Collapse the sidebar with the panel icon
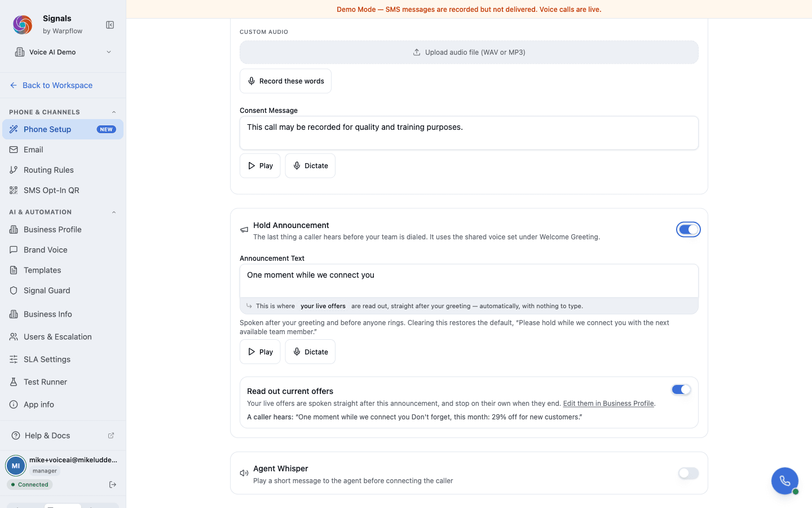Viewport: 812px width, 508px height. [110, 25]
